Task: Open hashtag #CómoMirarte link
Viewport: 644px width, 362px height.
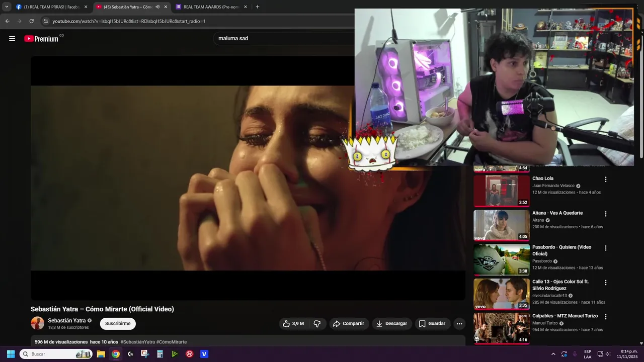Action: tap(172, 342)
